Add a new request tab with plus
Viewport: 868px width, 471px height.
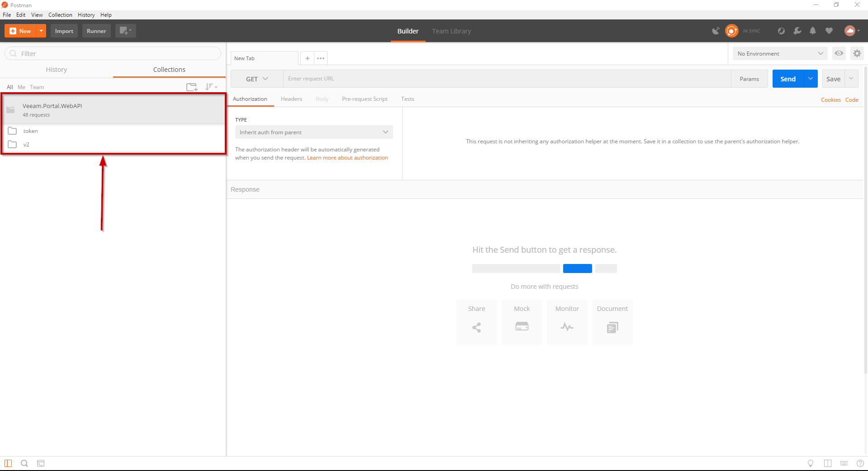pos(307,58)
